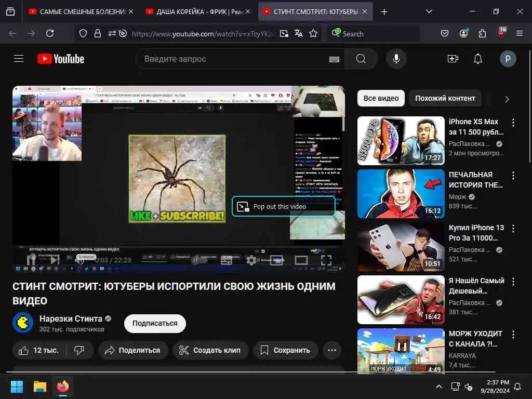Open the create video menu
532x399 pixels.
pyautogui.click(x=453, y=59)
